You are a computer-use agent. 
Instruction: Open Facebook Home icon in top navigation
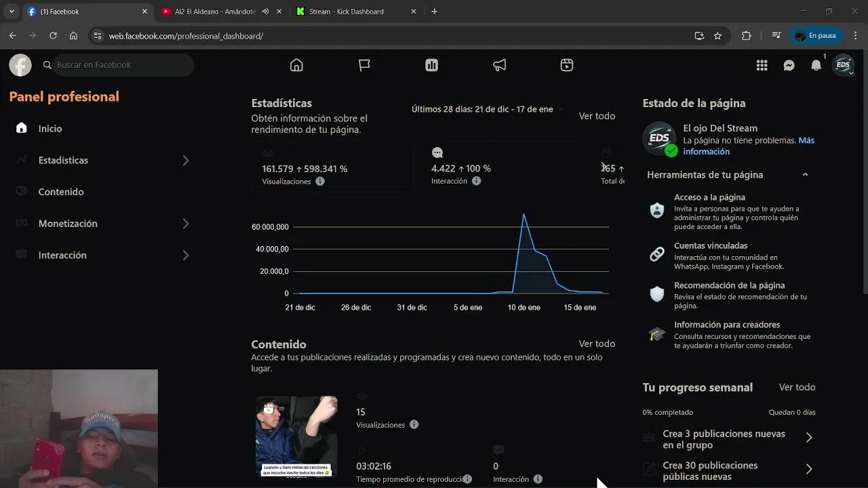tap(296, 65)
